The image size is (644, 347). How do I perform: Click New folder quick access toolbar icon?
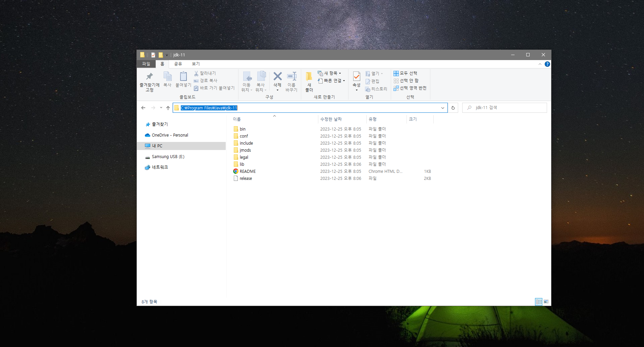161,55
